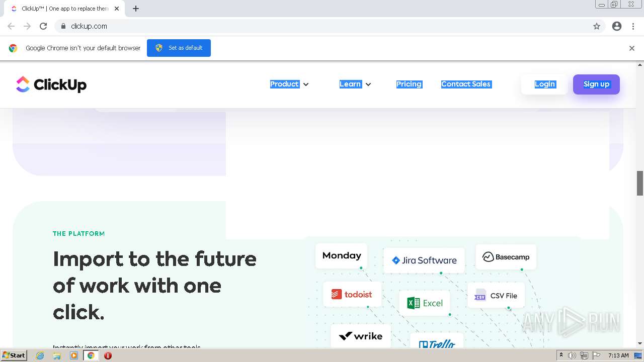This screenshot has width=644, height=362.
Task: Open the red Opera taskbar icon
Action: (x=108, y=355)
